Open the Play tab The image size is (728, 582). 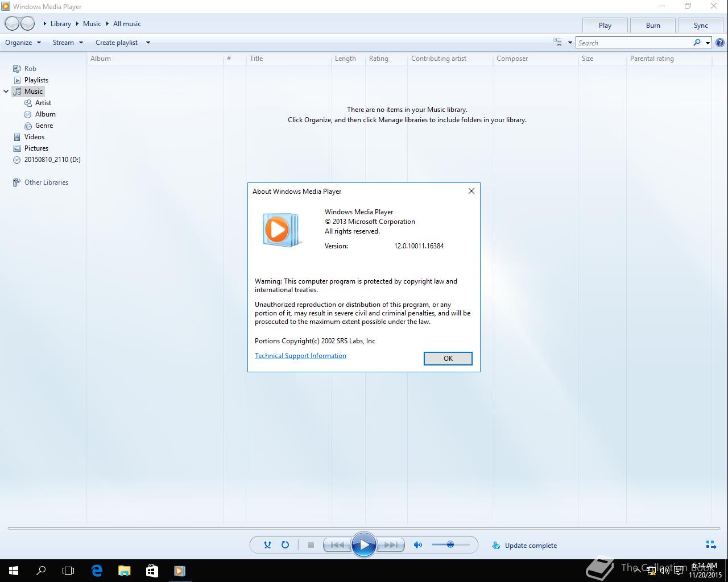coord(605,26)
